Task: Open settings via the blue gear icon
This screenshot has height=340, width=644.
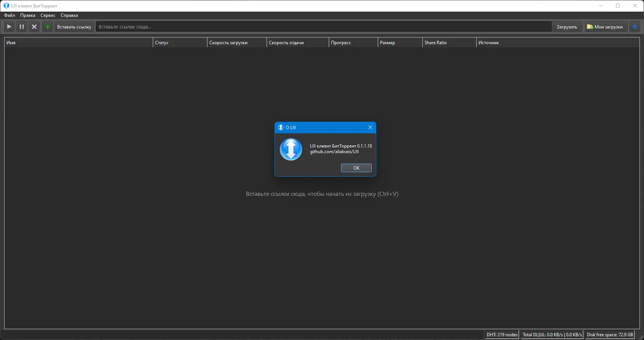Action: (635, 27)
